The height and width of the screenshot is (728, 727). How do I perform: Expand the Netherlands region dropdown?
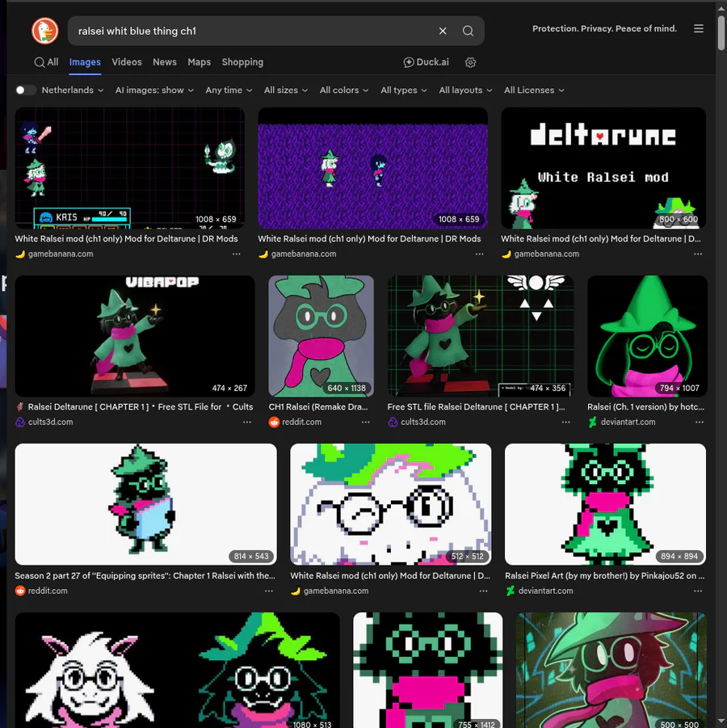point(73,90)
